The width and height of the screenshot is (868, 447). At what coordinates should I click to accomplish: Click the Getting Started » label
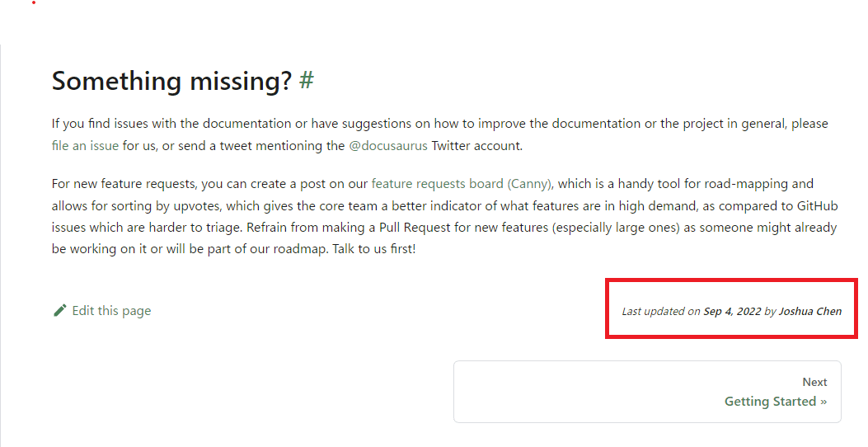(x=776, y=402)
